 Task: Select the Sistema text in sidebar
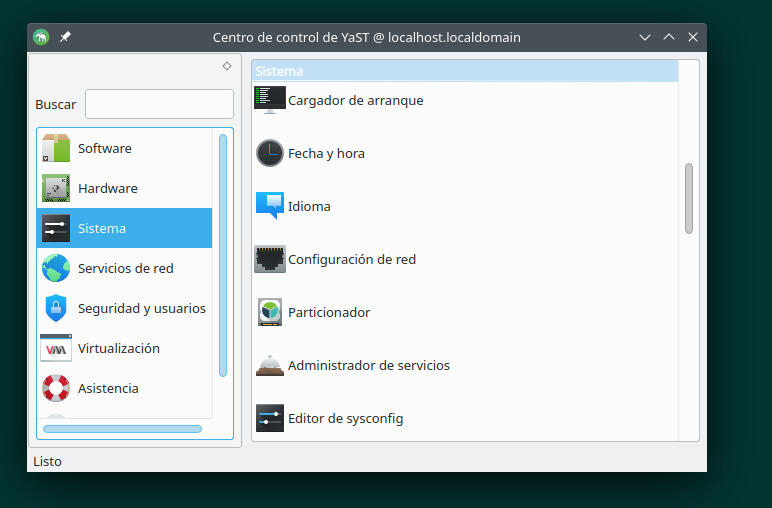point(102,228)
